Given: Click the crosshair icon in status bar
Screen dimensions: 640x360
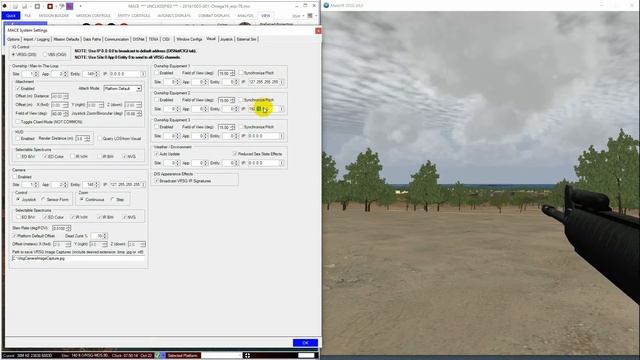Looking at the screenshot, I should [x=247, y=356].
